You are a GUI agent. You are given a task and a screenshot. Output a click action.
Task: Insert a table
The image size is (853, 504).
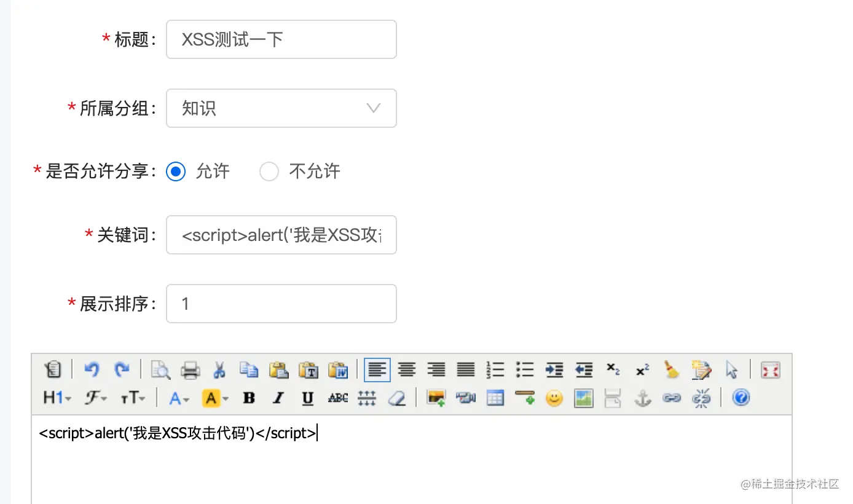495,398
